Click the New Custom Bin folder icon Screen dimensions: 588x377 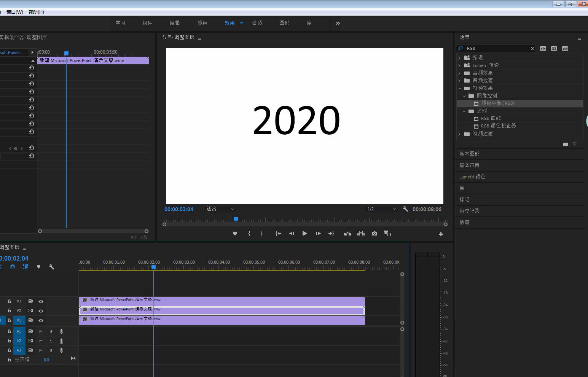[x=565, y=144]
